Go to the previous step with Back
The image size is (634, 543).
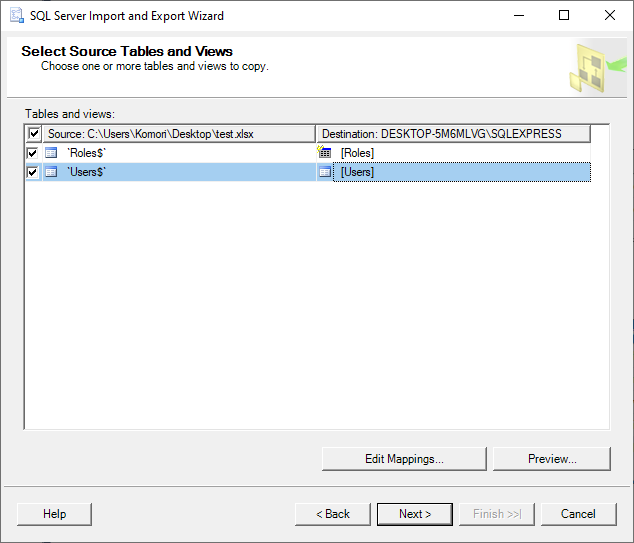[x=332, y=514]
